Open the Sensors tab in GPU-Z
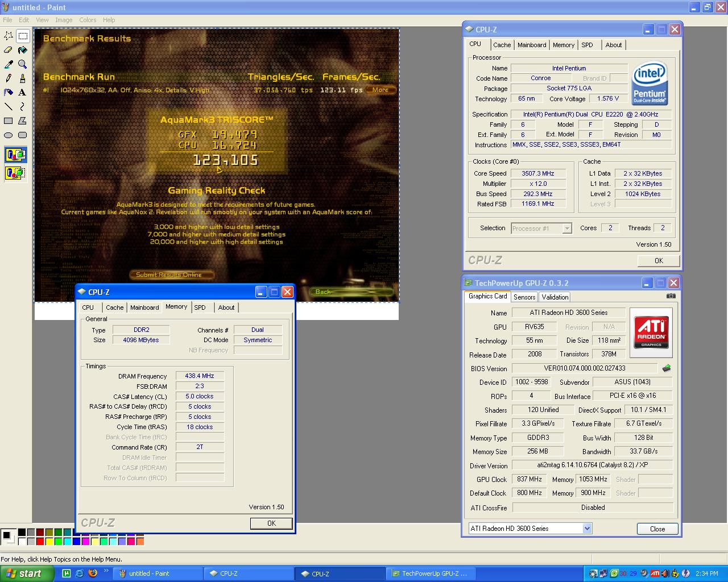The image size is (728, 582). [524, 297]
